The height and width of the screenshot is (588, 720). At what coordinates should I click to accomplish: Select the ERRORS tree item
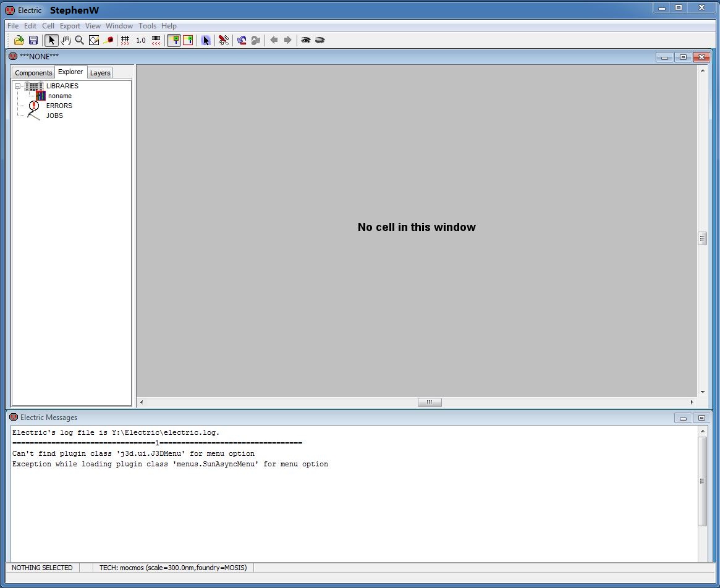coord(59,106)
